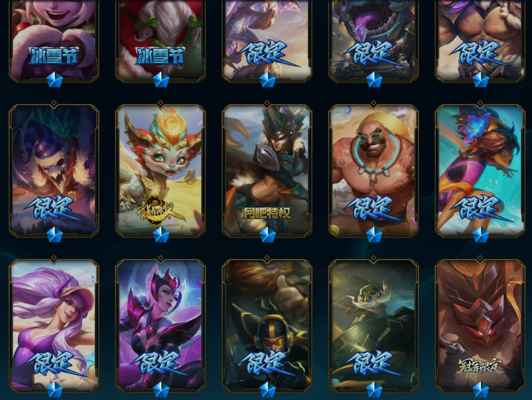Open the purple-haired visor woman skin card
This screenshot has width=532, height=400.
(54, 325)
